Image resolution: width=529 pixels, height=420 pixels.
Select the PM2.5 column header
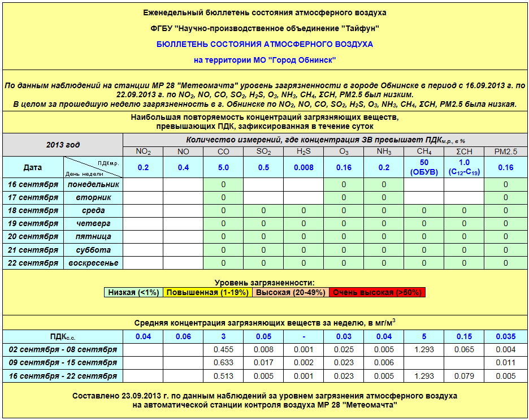click(x=505, y=151)
